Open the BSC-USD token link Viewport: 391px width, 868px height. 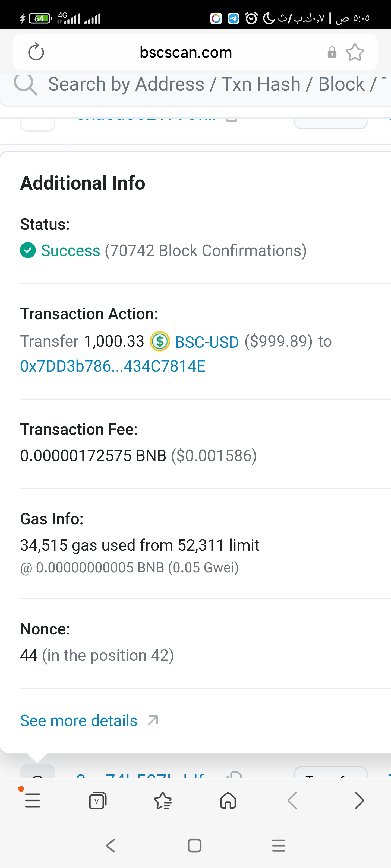pos(207,342)
